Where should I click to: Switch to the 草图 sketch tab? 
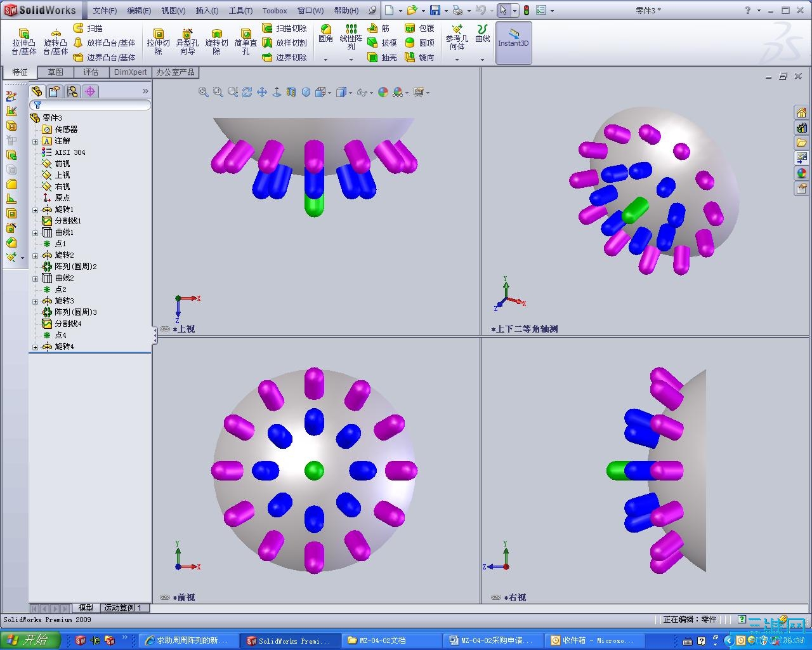56,72
